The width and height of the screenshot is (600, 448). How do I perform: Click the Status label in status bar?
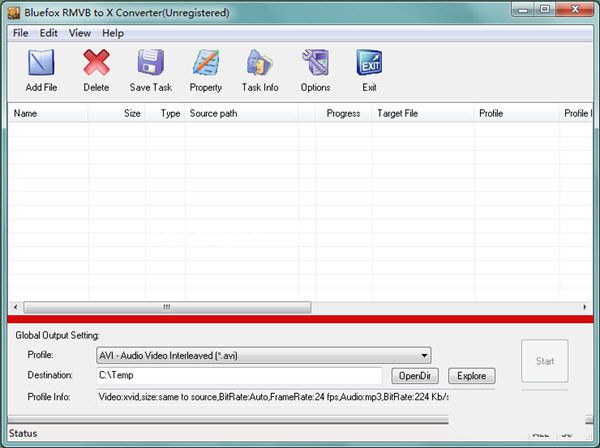point(23,433)
